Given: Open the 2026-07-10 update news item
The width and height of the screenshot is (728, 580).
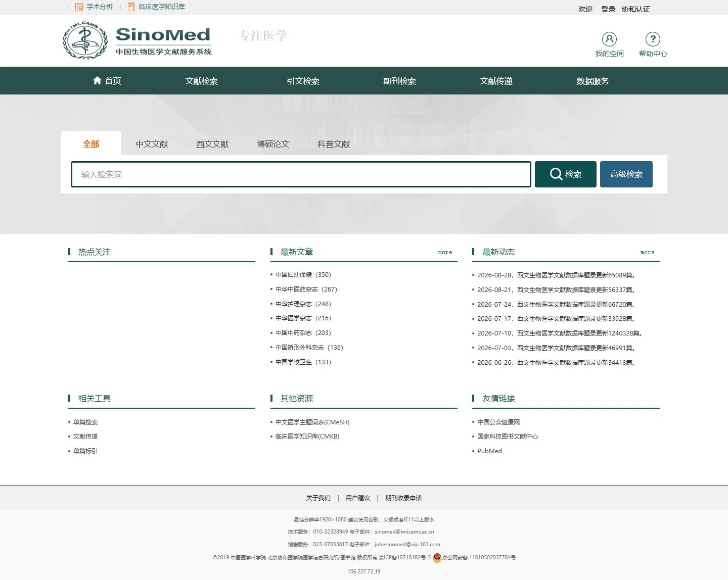Looking at the screenshot, I should point(560,333).
